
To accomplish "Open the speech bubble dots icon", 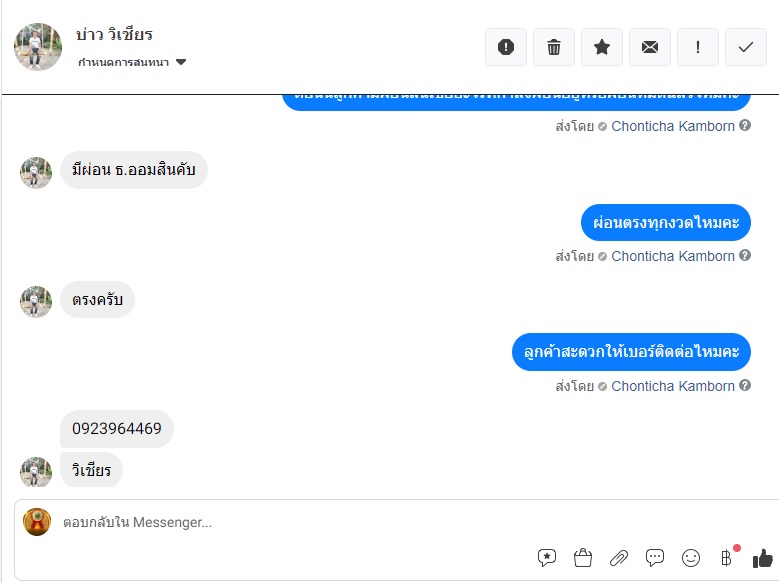I will coord(655,558).
